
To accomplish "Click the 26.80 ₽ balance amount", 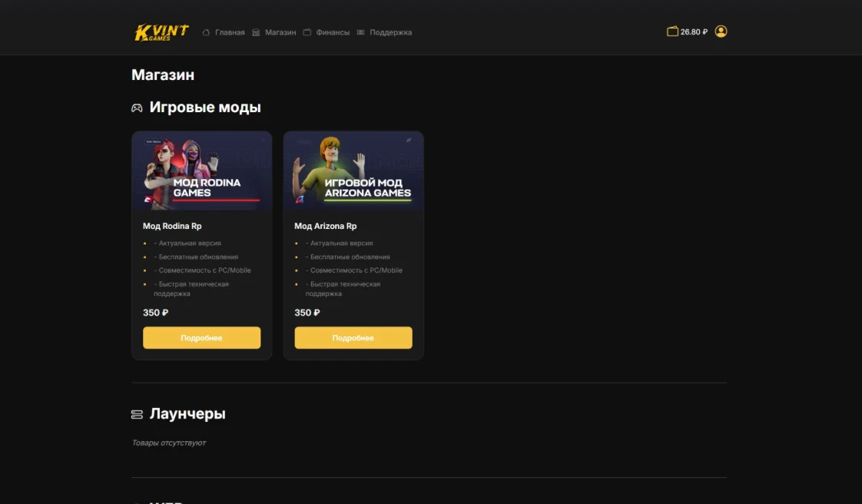I will (x=694, y=32).
